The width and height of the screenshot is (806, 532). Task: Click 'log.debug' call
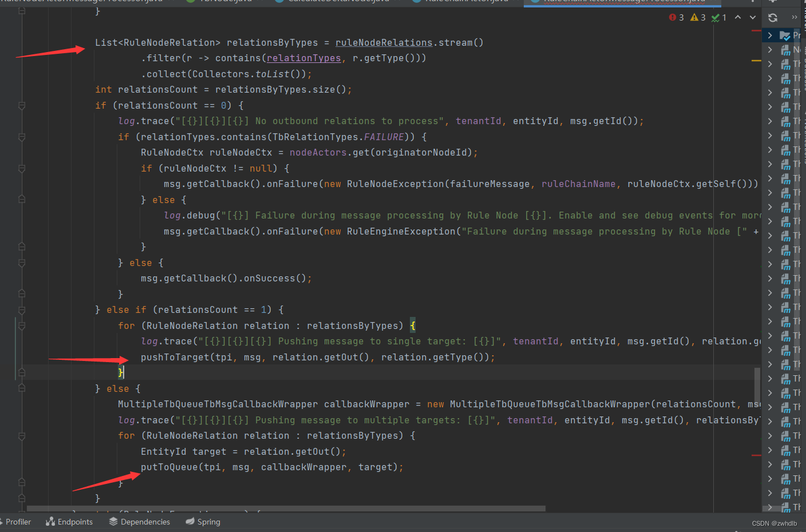point(189,216)
